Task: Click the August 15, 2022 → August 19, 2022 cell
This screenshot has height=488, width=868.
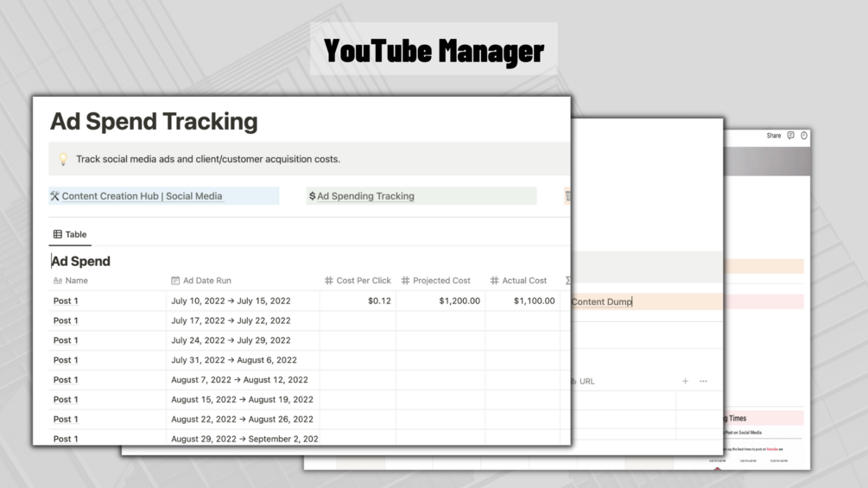Action: click(243, 400)
